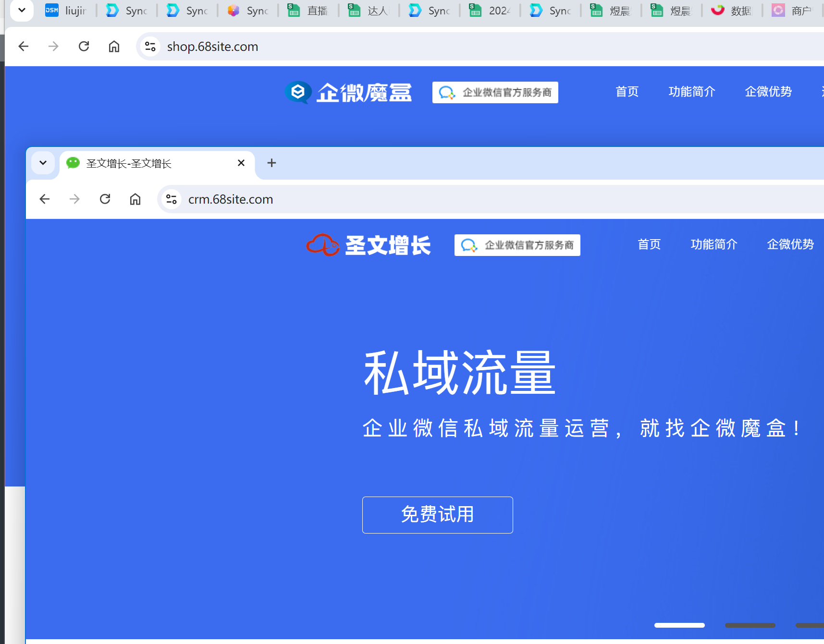Go back in the crm.68site.com window

point(44,199)
